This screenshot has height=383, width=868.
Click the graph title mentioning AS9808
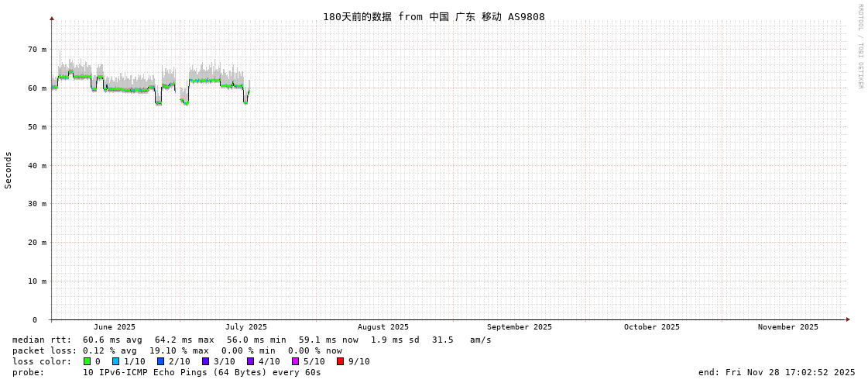click(434, 17)
